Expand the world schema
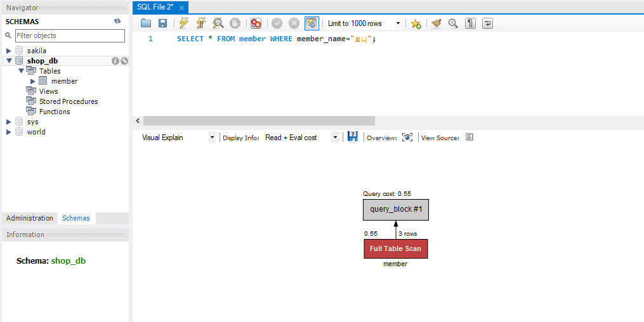 tap(9, 132)
